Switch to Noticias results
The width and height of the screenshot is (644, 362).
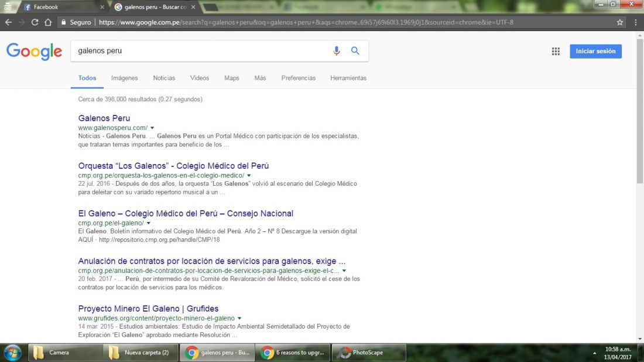point(164,78)
